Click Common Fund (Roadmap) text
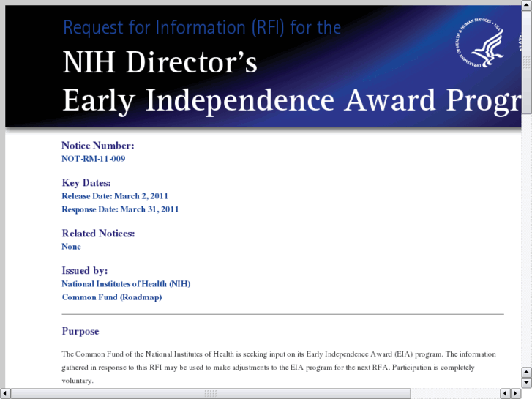This screenshot has width=532, height=399. pos(112,297)
